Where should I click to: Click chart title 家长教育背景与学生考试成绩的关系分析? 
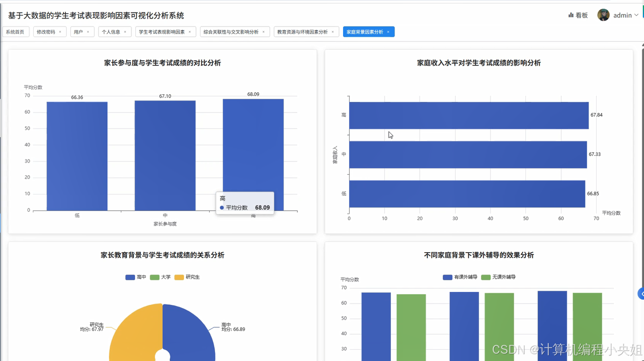click(162, 255)
